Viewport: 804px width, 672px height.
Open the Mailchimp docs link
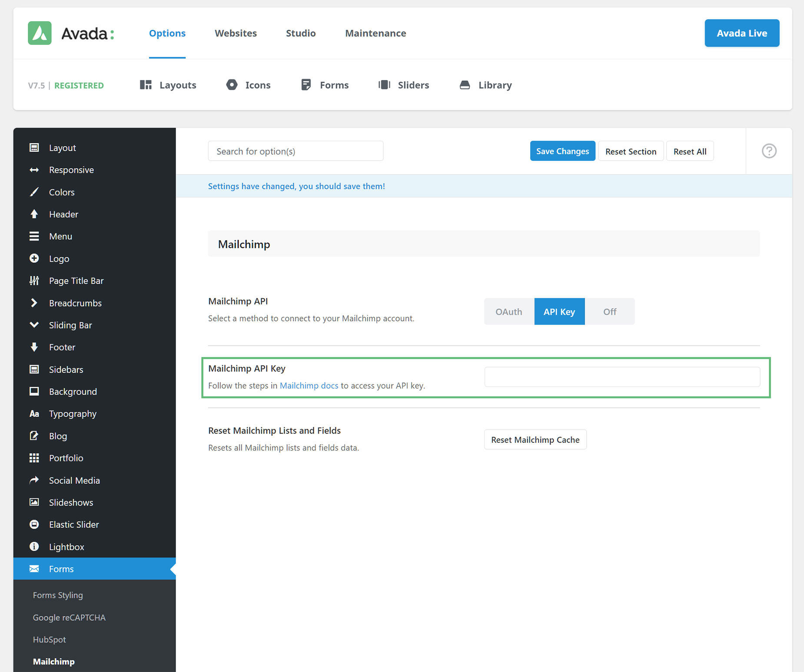309,385
